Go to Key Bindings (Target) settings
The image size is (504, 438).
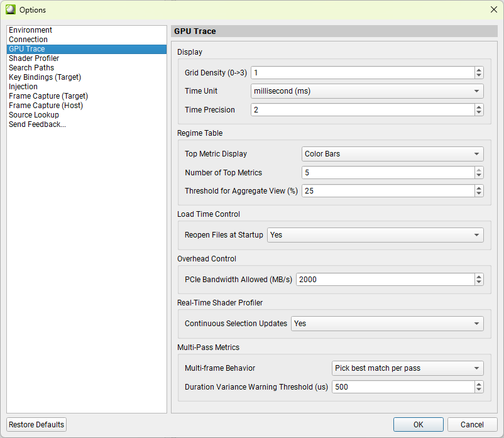pos(45,77)
